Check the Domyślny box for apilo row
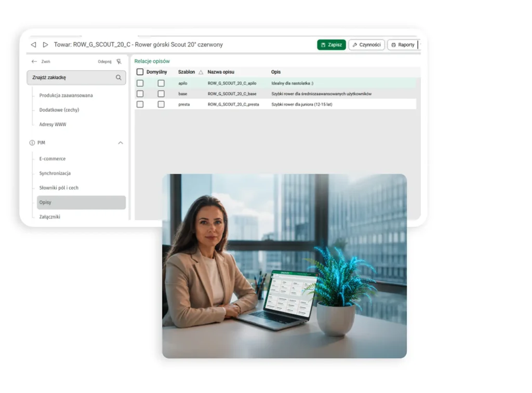The height and width of the screenshot is (393, 532). tap(161, 83)
